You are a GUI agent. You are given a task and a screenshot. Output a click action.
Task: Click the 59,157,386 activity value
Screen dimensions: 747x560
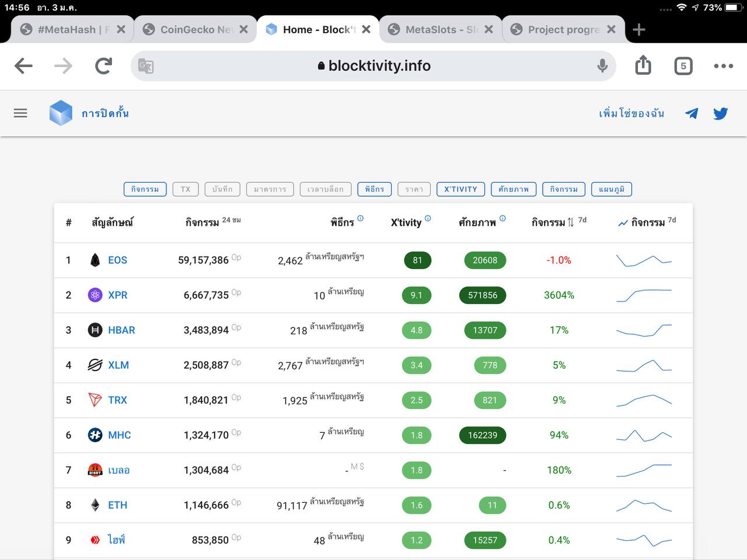(203, 260)
